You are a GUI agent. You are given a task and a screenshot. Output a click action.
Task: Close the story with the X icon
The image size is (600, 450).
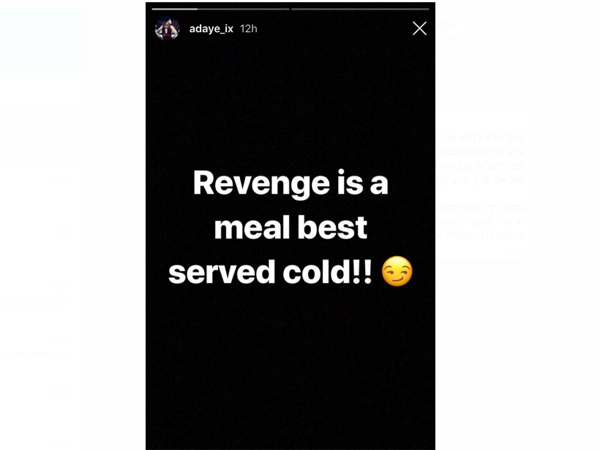point(419,28)
